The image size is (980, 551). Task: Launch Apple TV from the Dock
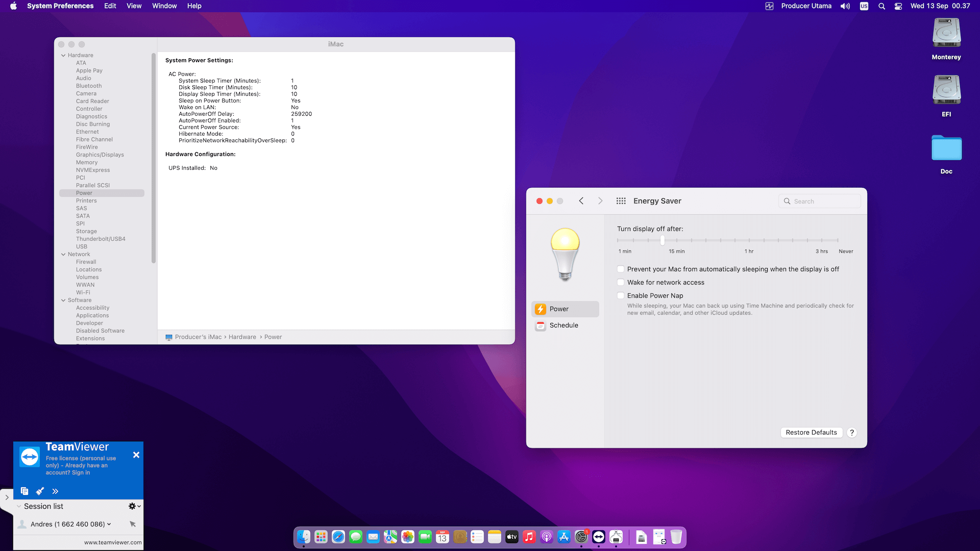point(512,537)
